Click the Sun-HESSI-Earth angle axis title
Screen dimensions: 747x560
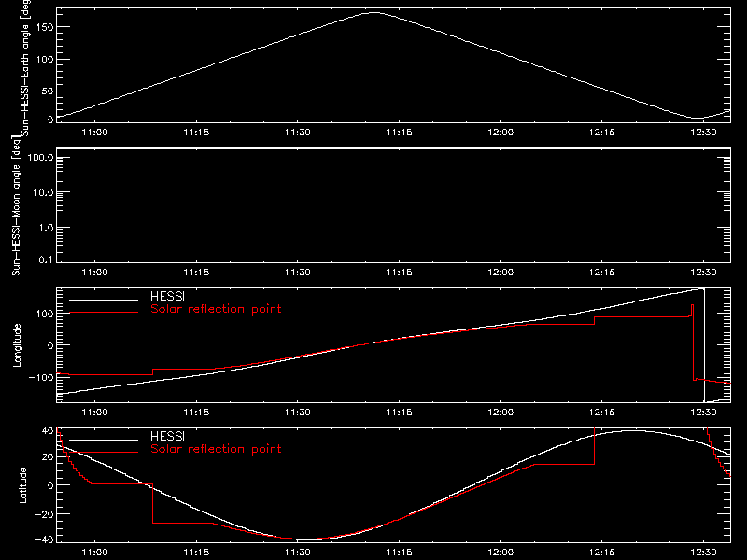[x=25, y=68]
